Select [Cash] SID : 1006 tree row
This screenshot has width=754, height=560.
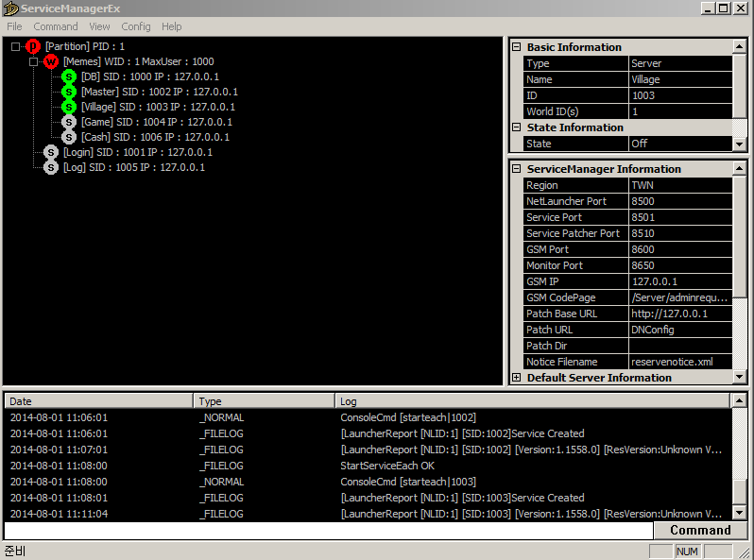pyautogui.click(x=155, y=137)
